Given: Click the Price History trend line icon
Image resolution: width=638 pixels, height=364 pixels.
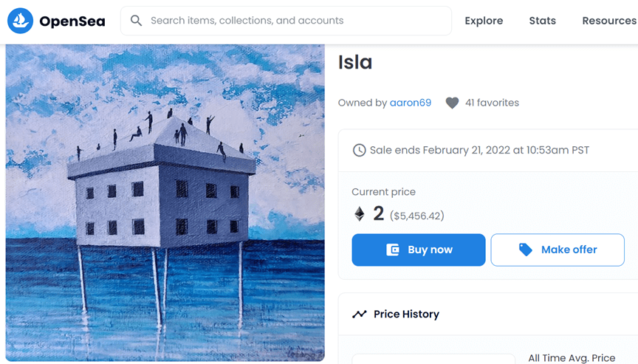Looking at the screenshot, I should click(x=360, y=315).
